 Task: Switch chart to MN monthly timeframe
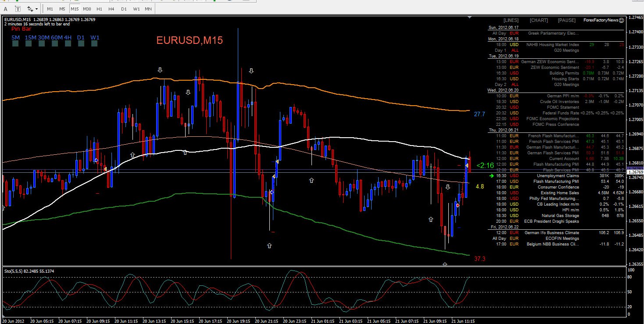pos(148,8)
